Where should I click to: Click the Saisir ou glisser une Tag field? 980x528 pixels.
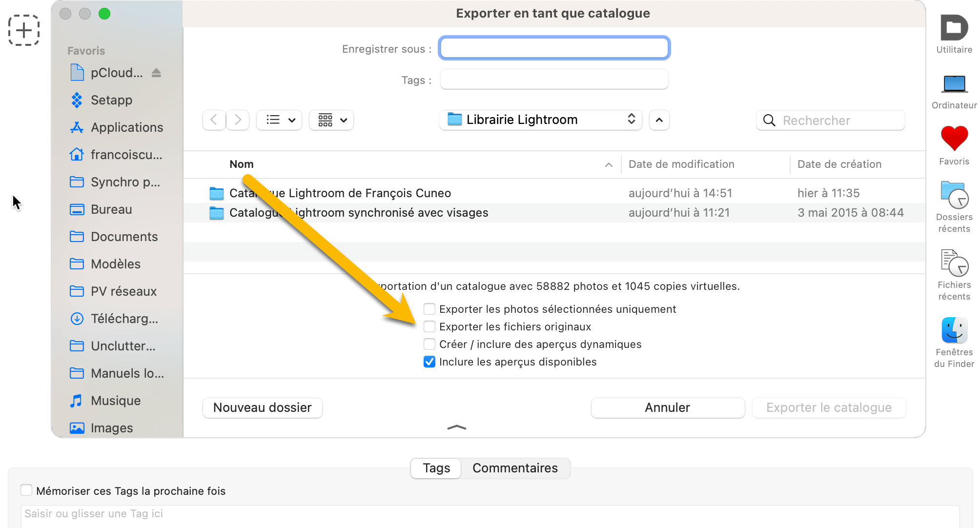tap(490, 516)
